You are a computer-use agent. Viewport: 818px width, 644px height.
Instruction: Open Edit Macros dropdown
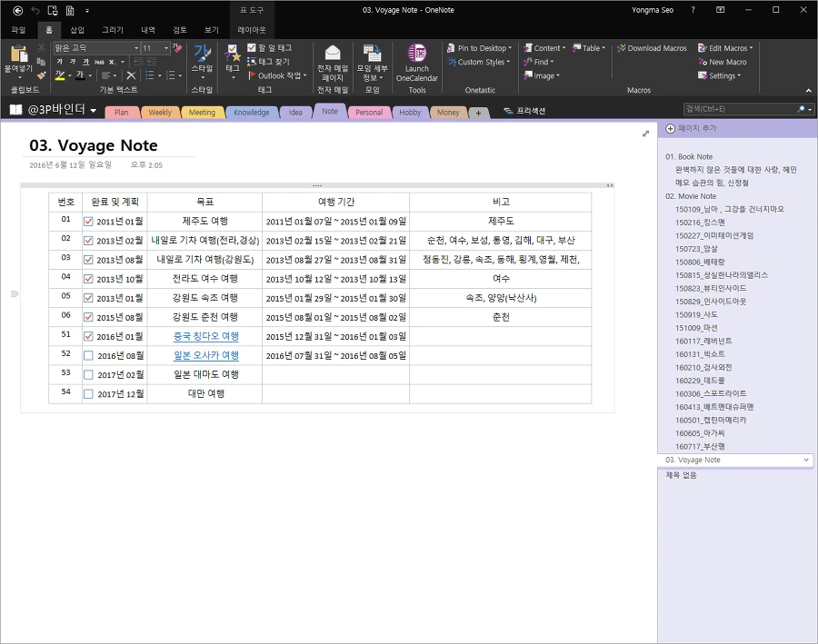tap(725, 48)
